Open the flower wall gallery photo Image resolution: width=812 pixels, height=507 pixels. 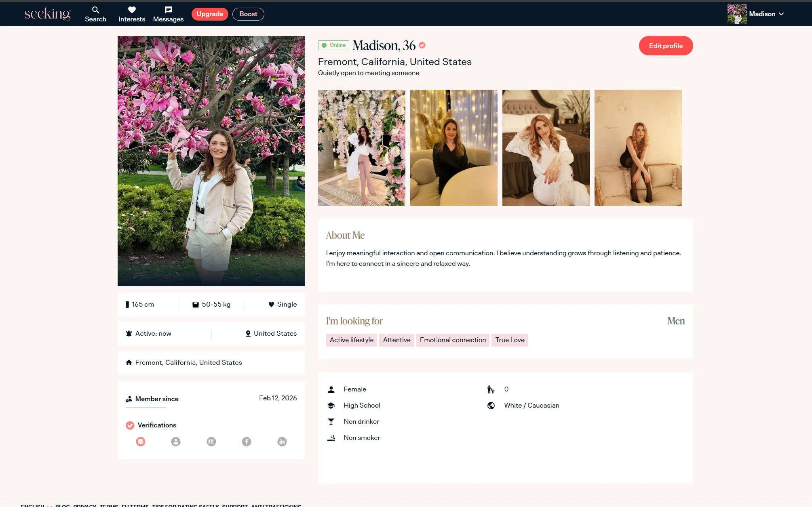click(x=361, y=148)
